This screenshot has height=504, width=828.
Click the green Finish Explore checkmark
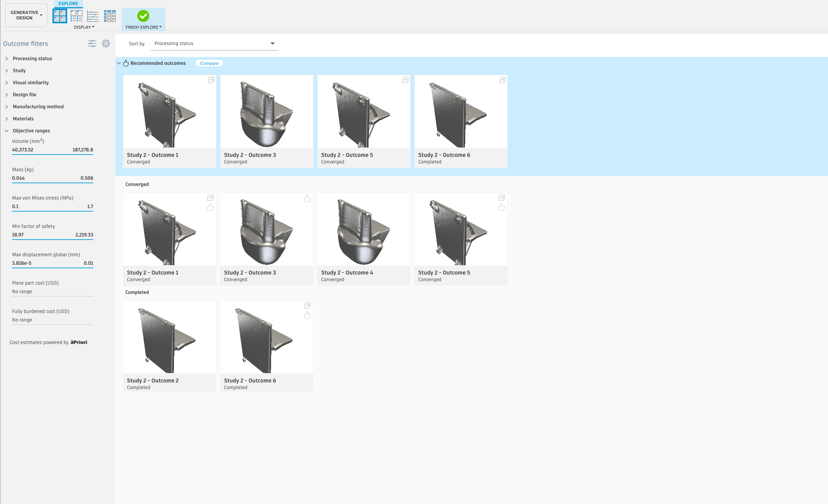click(143, 16)
